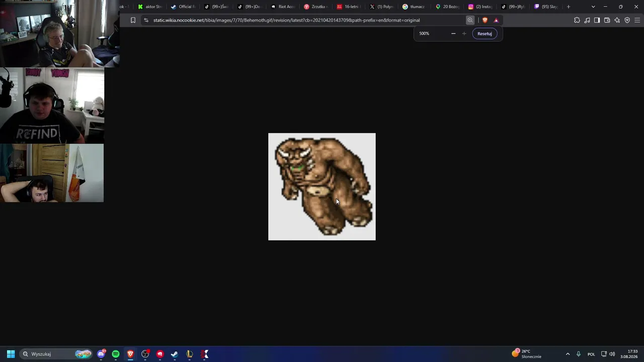Expand the tab search dropdown arrow
Image resolution: width=644 pixels, height=362 pixels.
[x=593, y=7]
